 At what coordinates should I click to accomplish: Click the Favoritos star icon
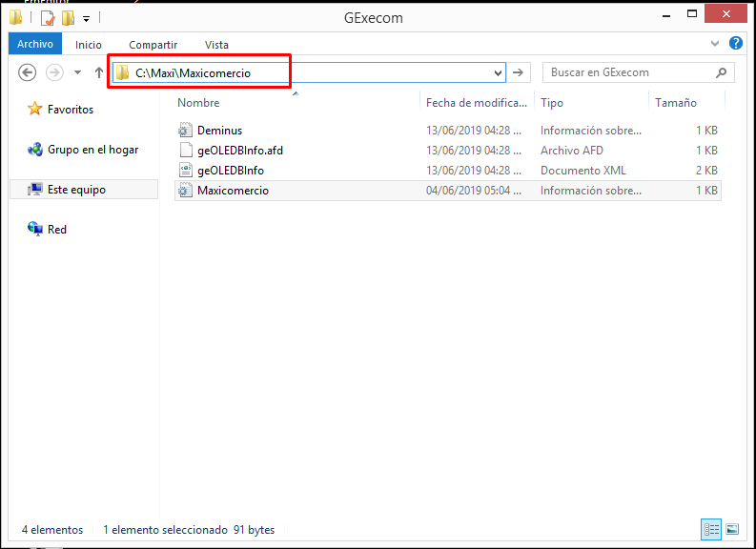pos(34,109)
